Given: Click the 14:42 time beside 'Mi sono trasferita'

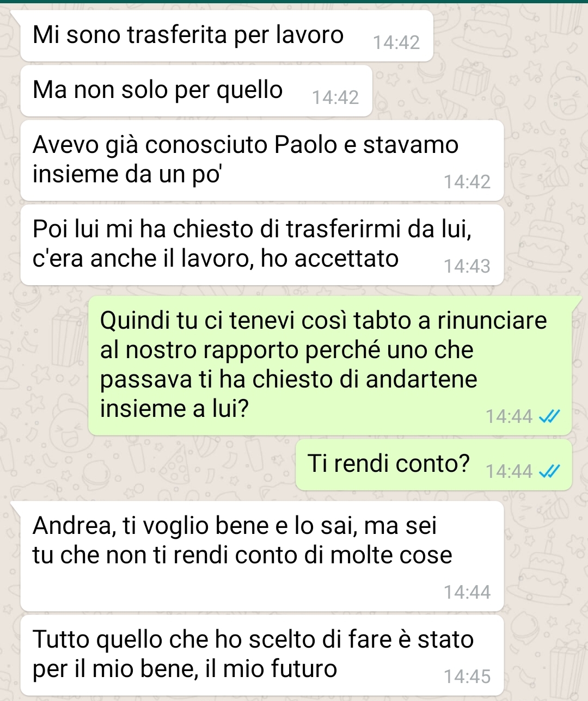Looking at the screenshot, I should 396,42.
